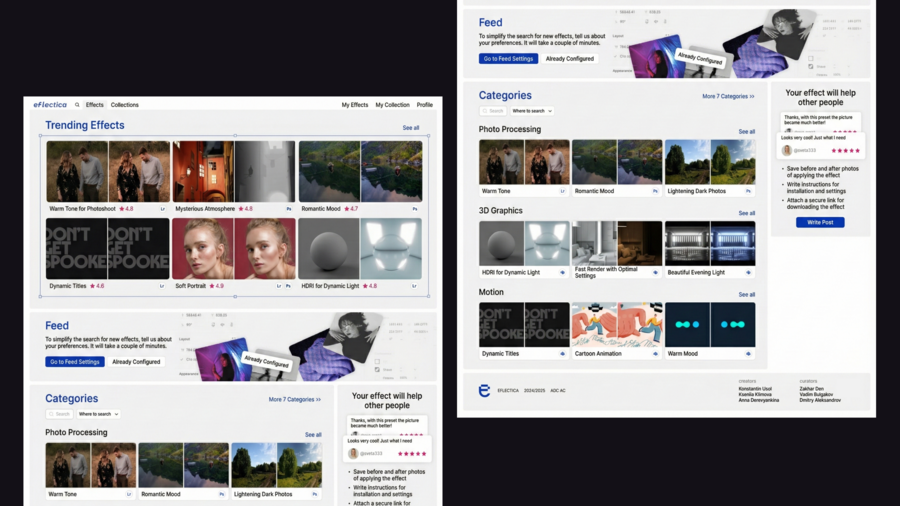Open Profile in the navbar
Viewport: 900px width, 506px height.
[x=425, y=105]
